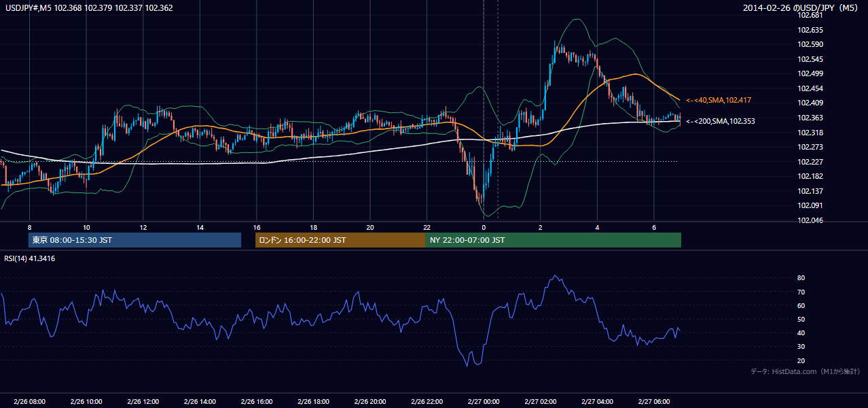Click price axis value 102.635

pos(810,30)
